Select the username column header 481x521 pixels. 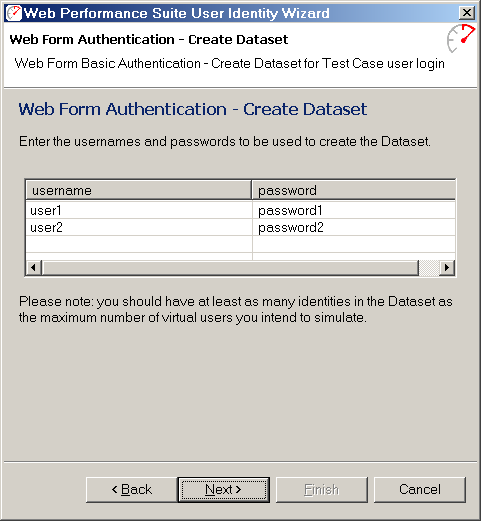pyautogui.click(x=138, y=190)
